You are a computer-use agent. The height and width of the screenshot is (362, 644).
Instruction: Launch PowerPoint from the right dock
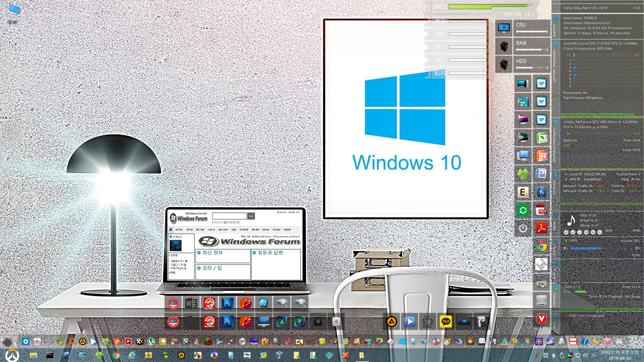(541, 156)
